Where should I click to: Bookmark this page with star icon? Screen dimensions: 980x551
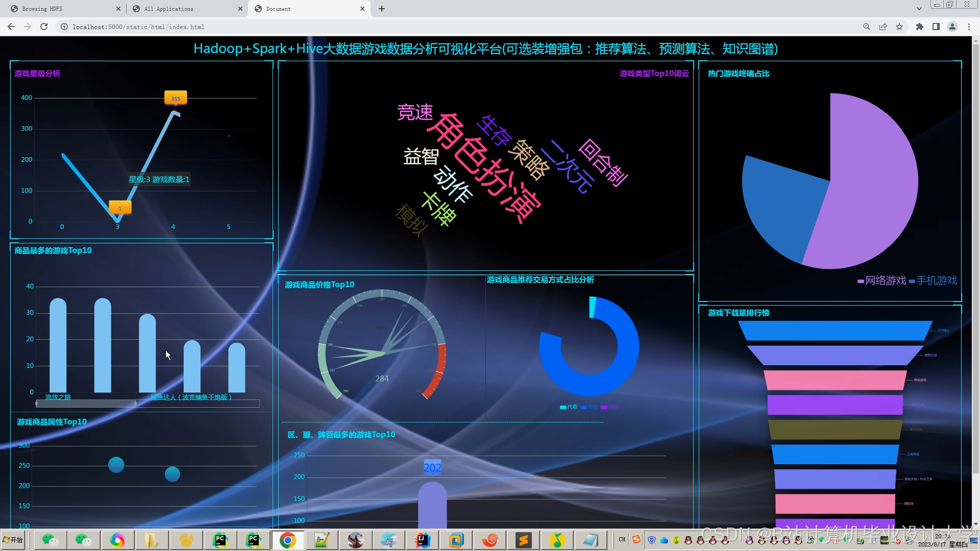899,27
